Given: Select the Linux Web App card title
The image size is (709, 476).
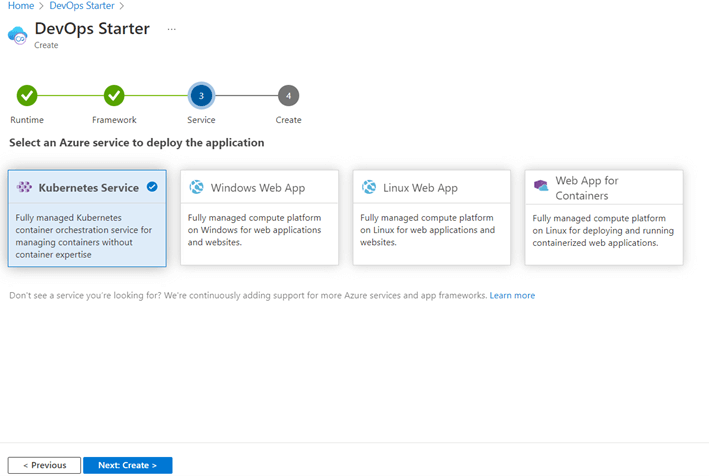Looking at the screenshot, I should (420, 188).
